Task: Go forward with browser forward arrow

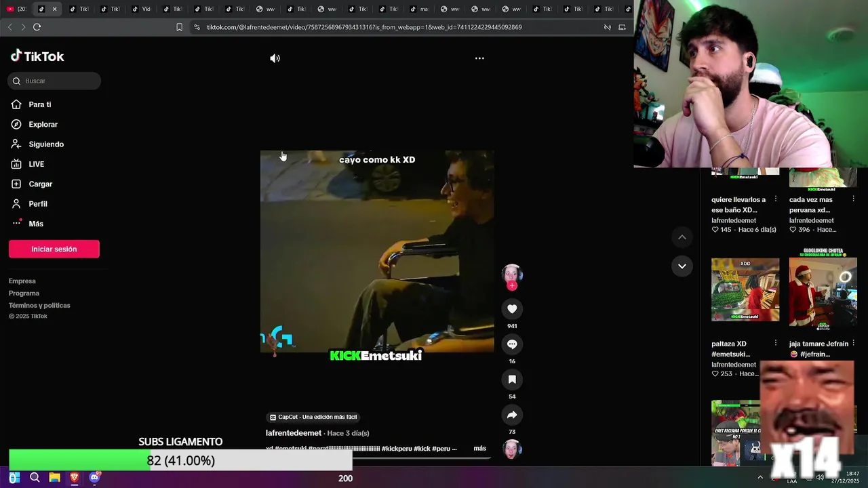Action: 23,27
